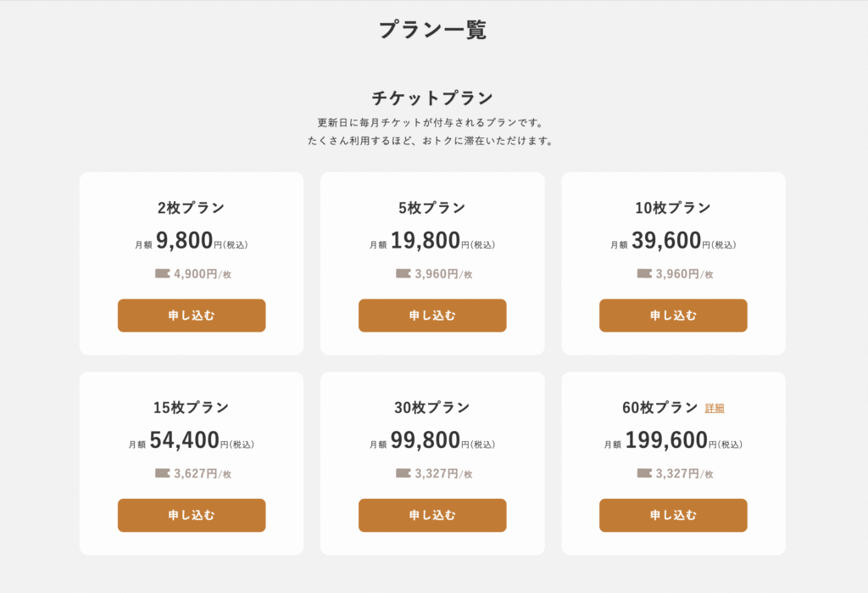Click the 15枚プラン card title
The height and width of the screenshot is (593, 868).
[192, 407]
